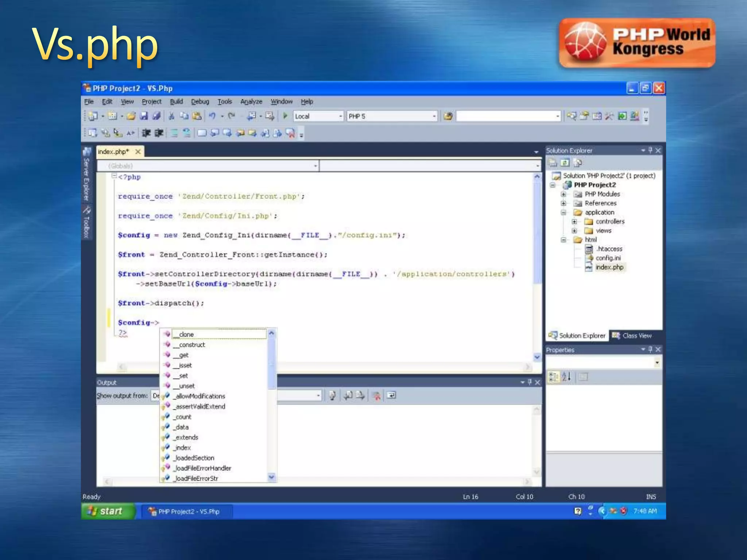The height and width of the screenshot is (560, 747).
Task: Toggle a bookmark on current line
Action: [202, 133]
